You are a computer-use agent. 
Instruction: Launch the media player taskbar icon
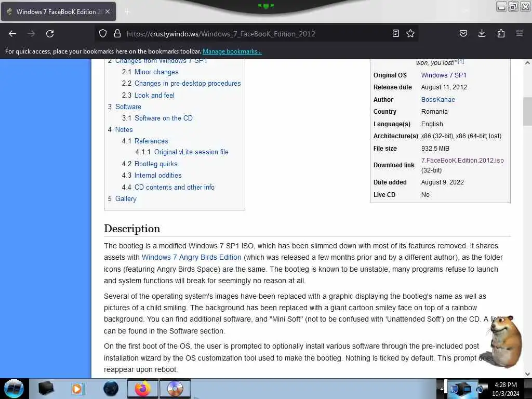click(77, 389)
